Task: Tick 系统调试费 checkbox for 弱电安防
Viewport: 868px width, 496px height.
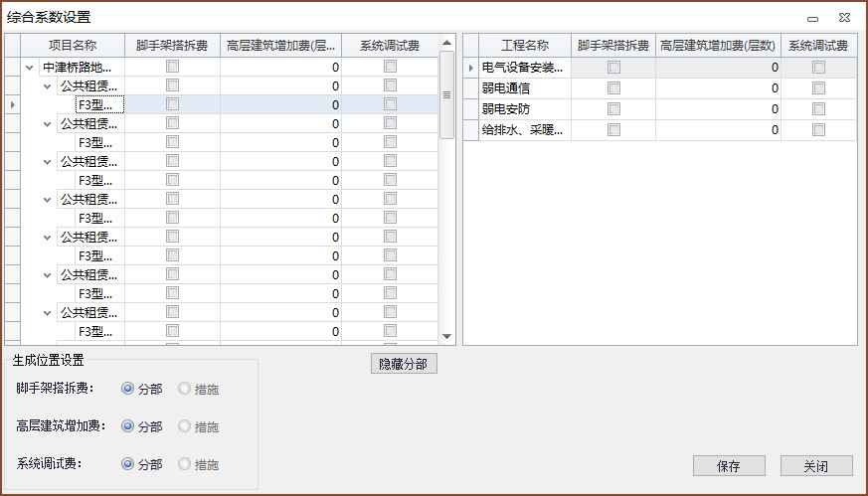Action: (x=818, y=109)
